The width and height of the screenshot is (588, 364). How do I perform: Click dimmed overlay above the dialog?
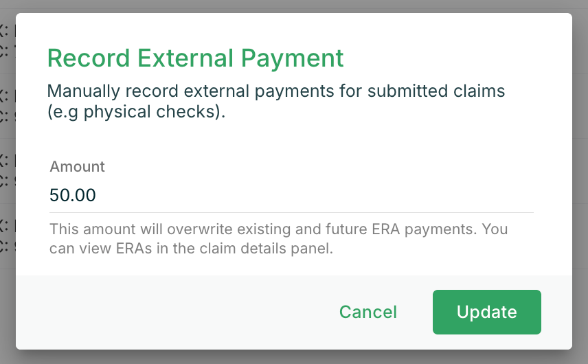[294, 6]
